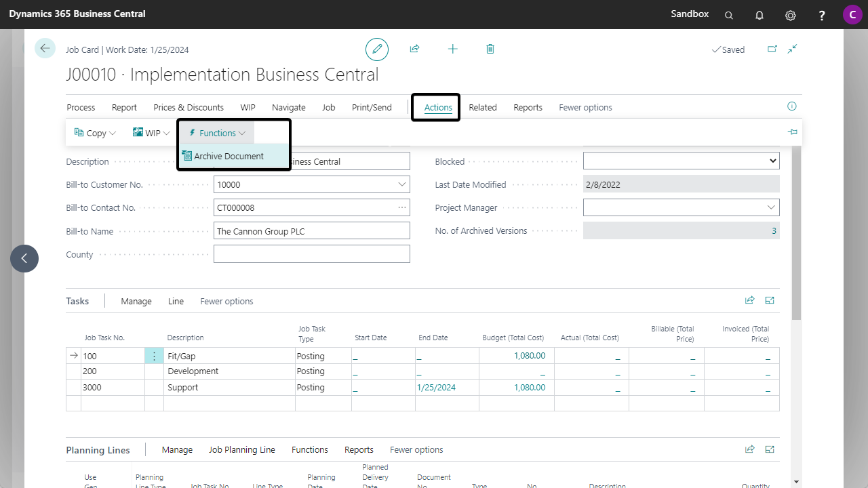Viewport: 868px width, 488px height.
Task: Collapse page with the shrink arrows icon
Action: tap(792, 49)
